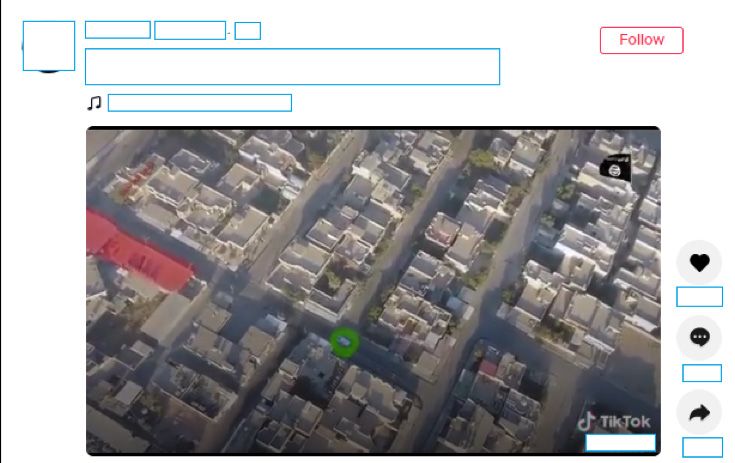This screenshot has height=463, width=735.
Task: Click the Follow button
Action: (x=641, y=40)
